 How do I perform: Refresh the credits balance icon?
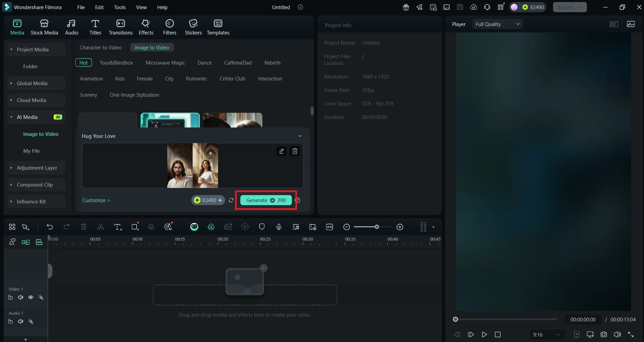(231, 200)
